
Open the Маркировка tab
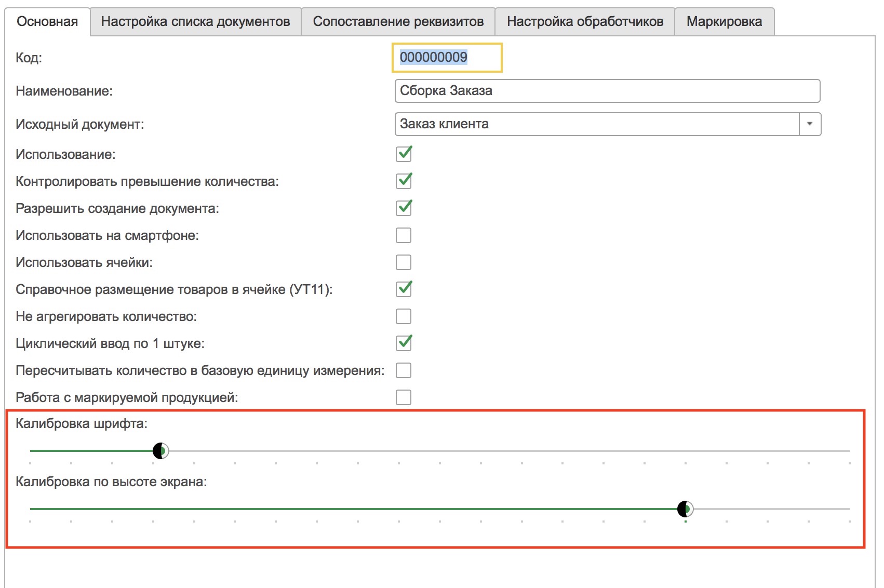[x=724, y=21]
